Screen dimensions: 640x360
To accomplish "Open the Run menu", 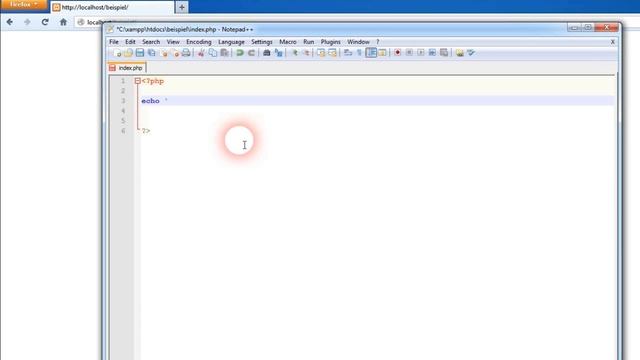I will tap(309, 42).
